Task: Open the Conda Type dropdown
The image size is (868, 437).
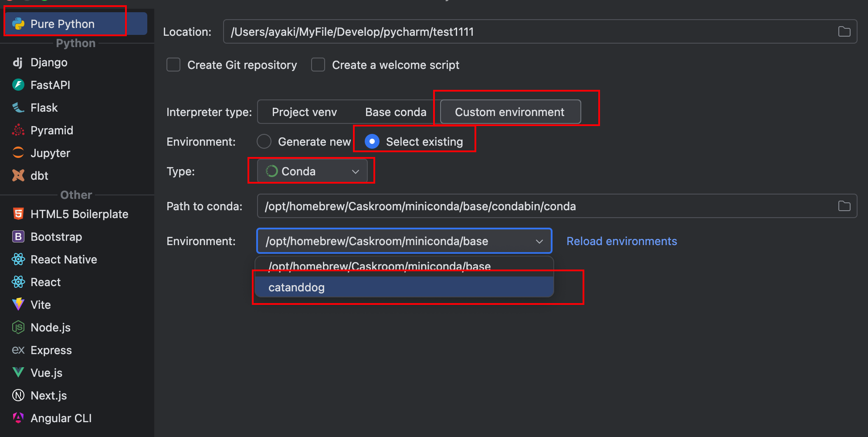Action: point(312,171)
